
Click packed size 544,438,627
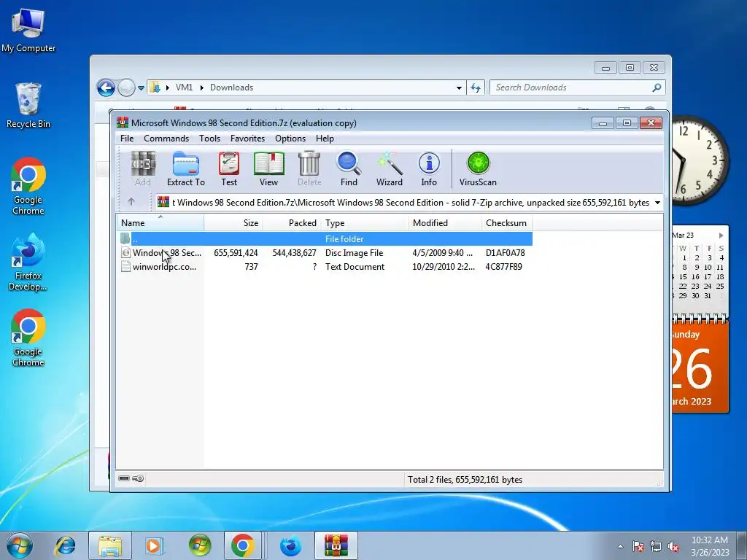coord(294,253)
